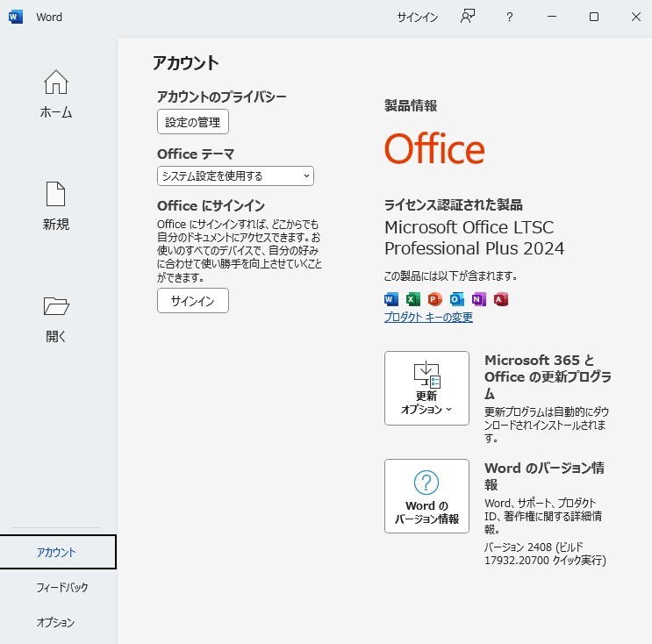Click the Word app icon in title bar
Viewport: 652px width, 644px height.
click(16, 17)
